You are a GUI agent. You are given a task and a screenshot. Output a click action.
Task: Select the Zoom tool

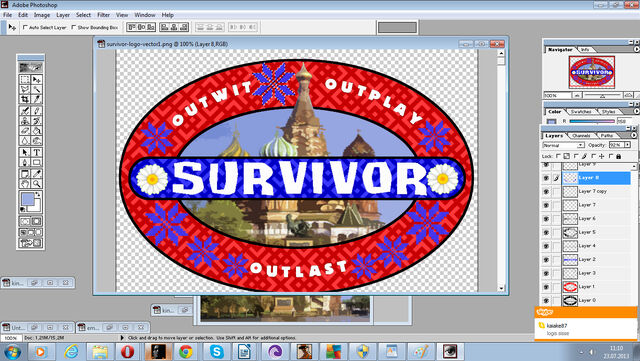coord(36,184)
